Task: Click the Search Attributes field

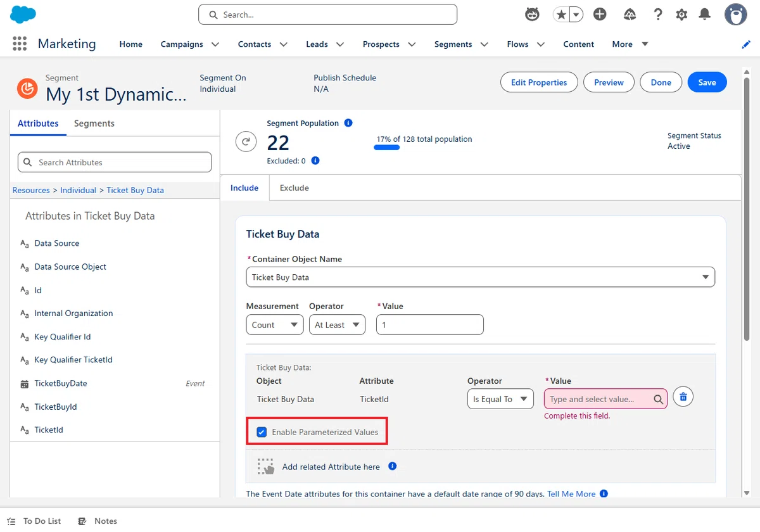Action: 115,162
